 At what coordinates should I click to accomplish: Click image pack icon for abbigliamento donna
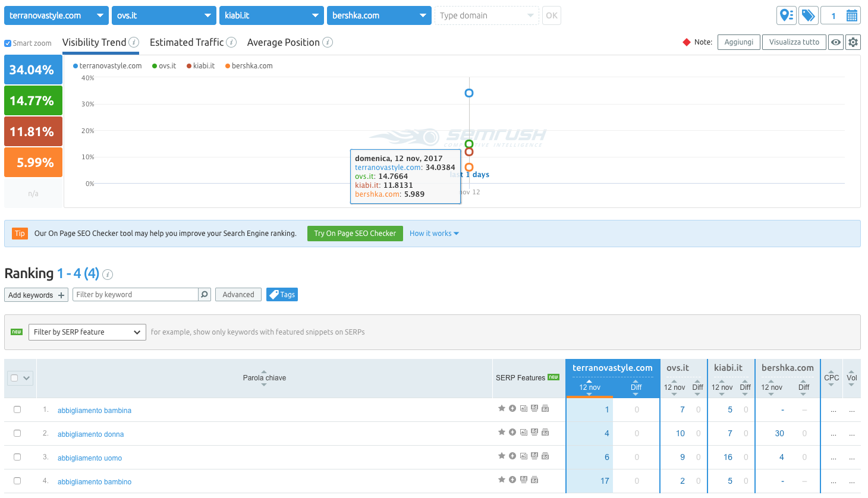click(524, 432)
